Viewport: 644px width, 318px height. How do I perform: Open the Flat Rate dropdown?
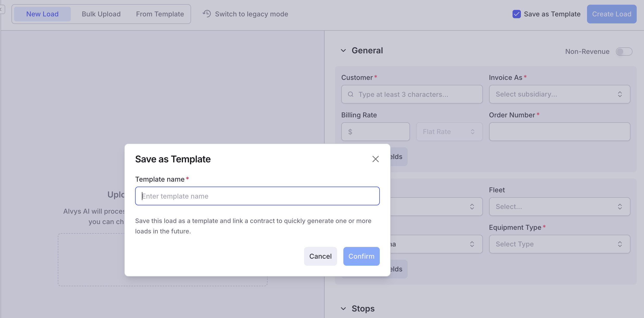(x=449, y=132)
